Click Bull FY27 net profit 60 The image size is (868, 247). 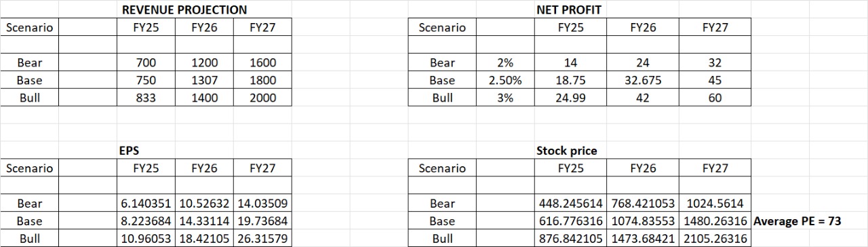(x=715, y=98)
